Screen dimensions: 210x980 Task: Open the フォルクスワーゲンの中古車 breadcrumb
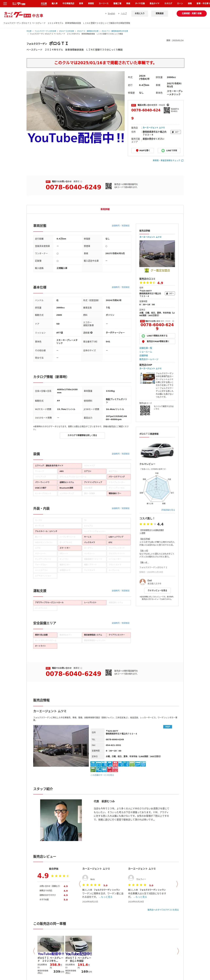[45, 31]
